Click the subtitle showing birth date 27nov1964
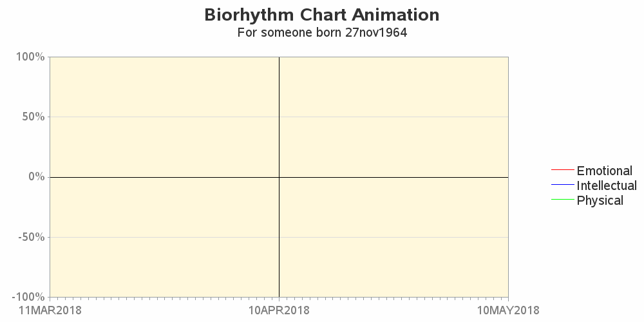Screen dimensions: 644x322 click(x=322, y=32)
